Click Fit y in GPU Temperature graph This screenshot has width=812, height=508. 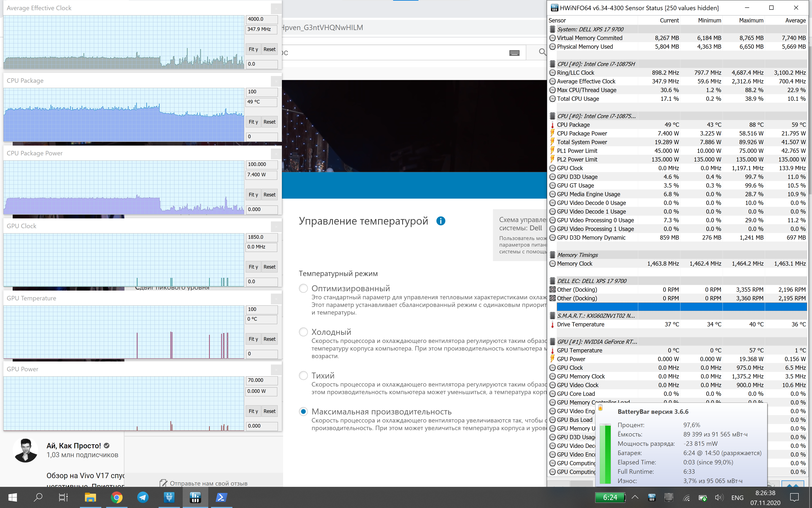[253, 339]
